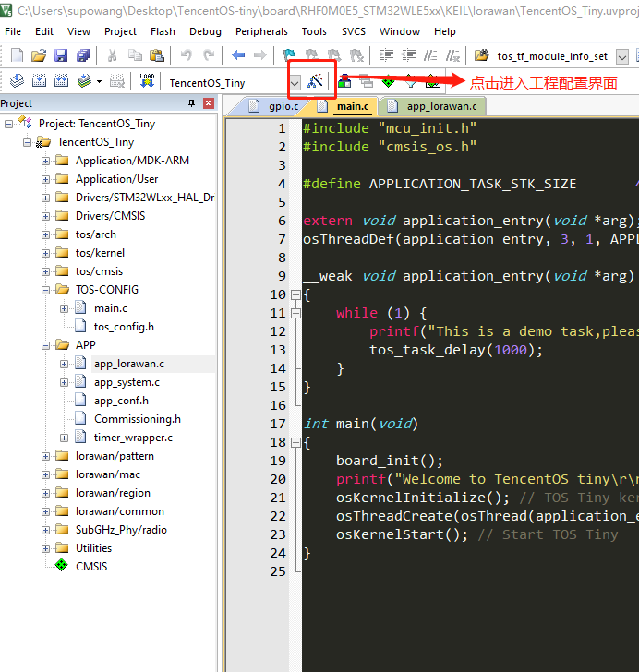Open the batch build dropdown arrow

[x=100, y=81]
